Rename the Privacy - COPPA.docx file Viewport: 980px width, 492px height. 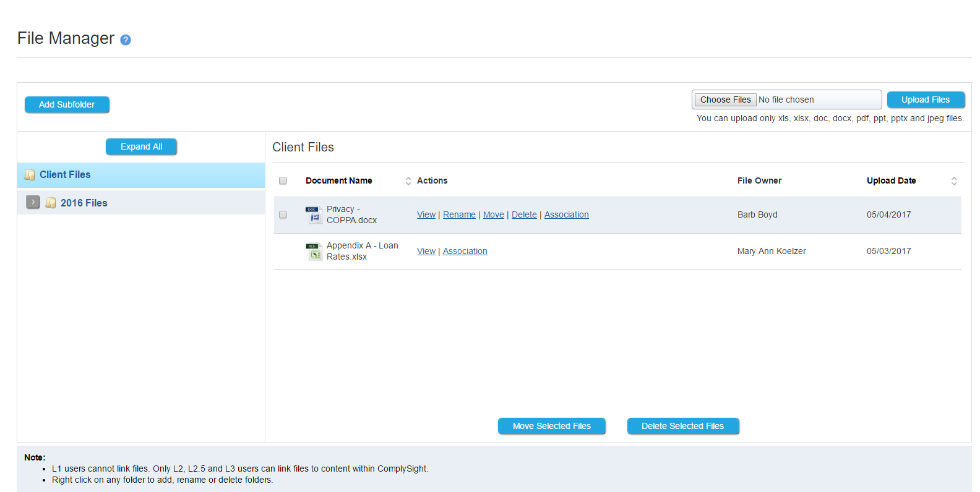click(x=459, y=214)
